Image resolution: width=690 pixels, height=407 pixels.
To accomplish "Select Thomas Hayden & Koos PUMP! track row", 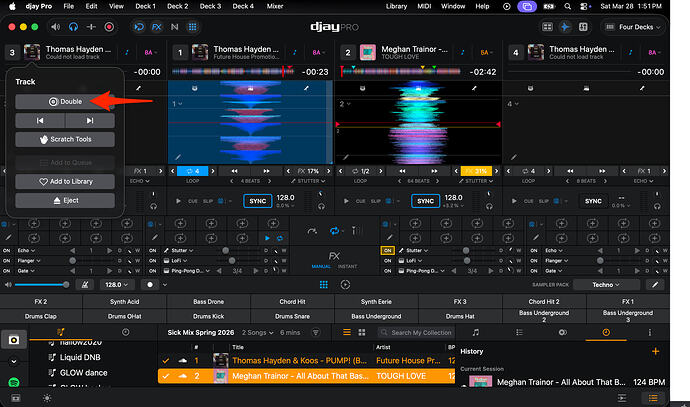I will (306, 361).
